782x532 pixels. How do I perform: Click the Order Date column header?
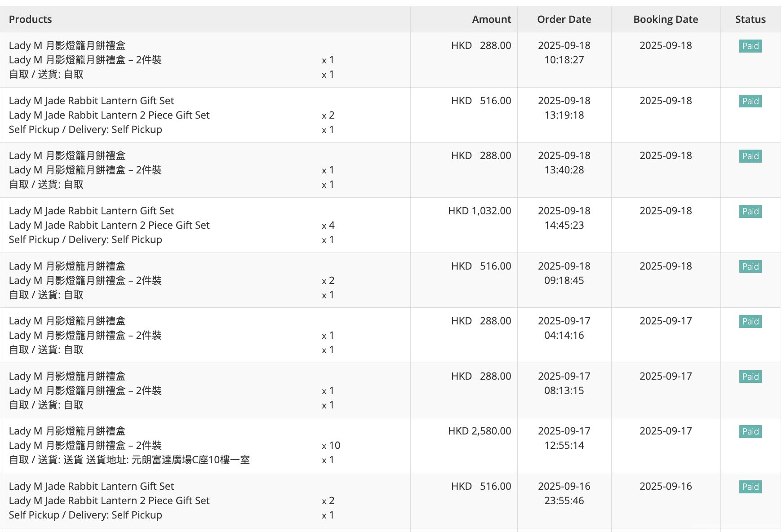point(564,19)
